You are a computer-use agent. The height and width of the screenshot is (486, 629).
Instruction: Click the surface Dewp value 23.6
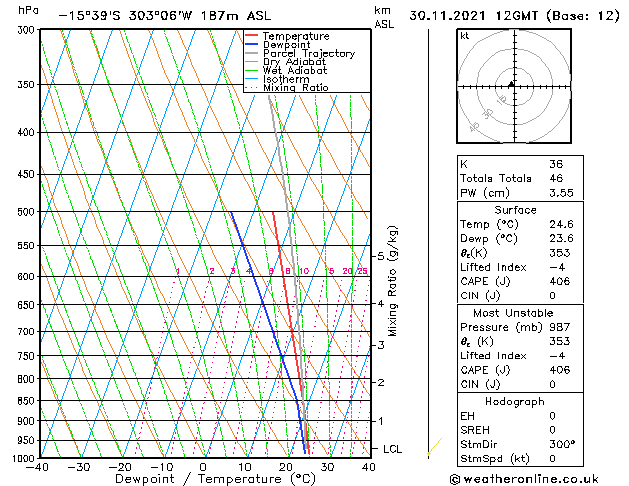pyautogui.click(x=561, y=239)
